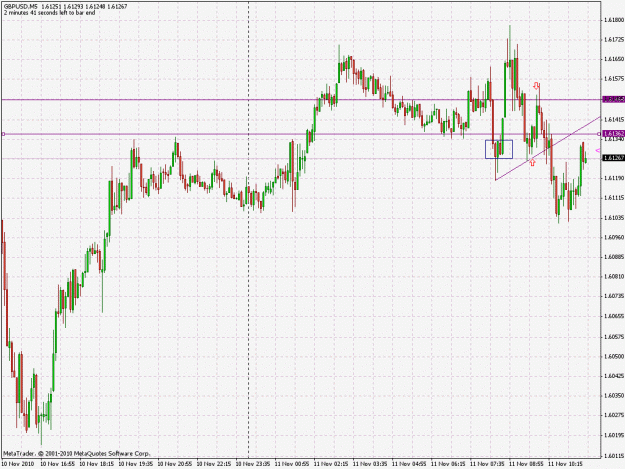Click the 1.61725 price axis label

[x=614, y=39]
